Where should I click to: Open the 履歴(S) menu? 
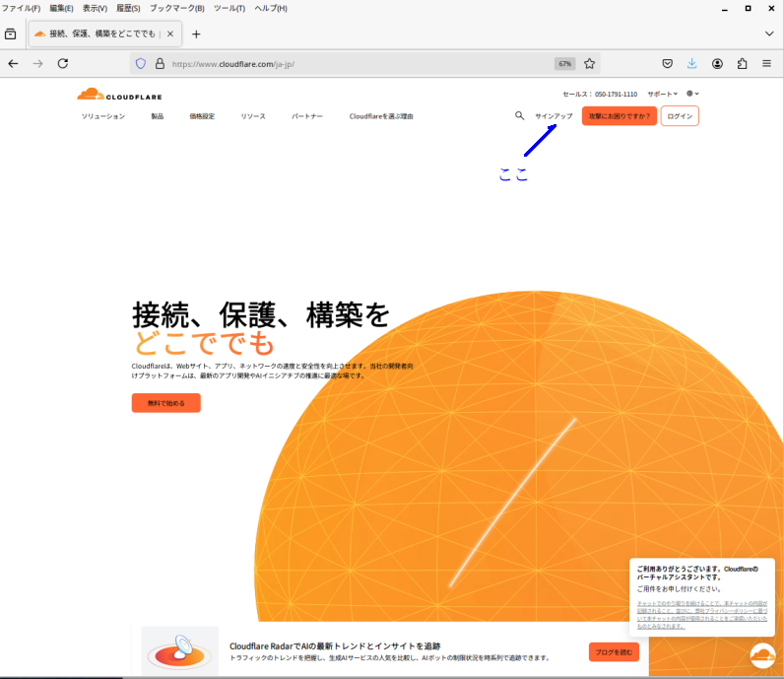tap(128, 9)
